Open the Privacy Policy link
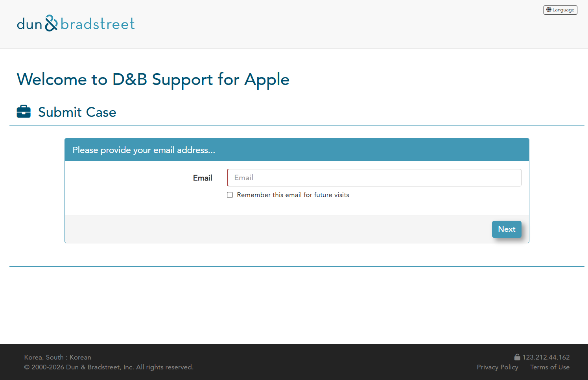This screenshot has width=588, height=380. [498, 367]
